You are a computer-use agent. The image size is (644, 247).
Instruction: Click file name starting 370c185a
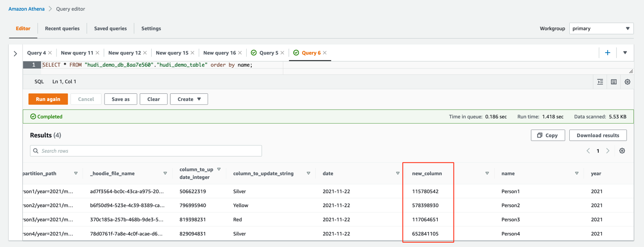tap(127, 219)
